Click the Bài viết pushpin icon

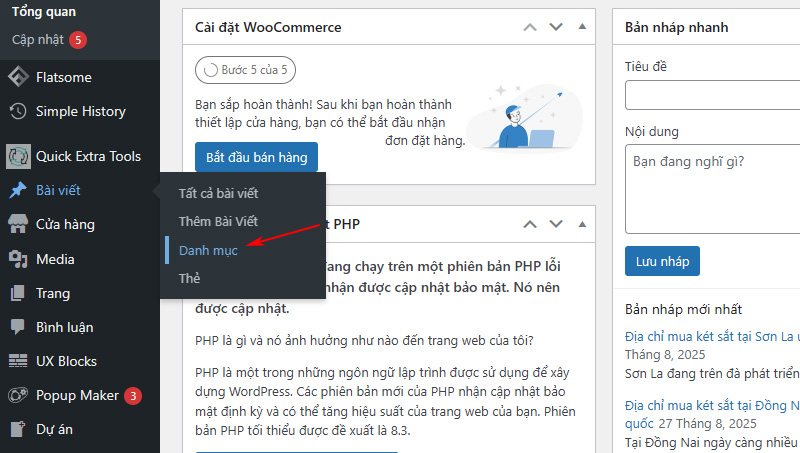[18, 190]
